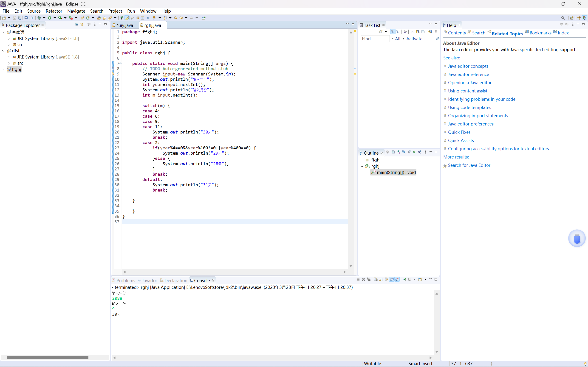The width and height of the screenshot is (588, 367).
Task: Toggle Scroll Lock in Console toolbar
Action: pos(381,279)
